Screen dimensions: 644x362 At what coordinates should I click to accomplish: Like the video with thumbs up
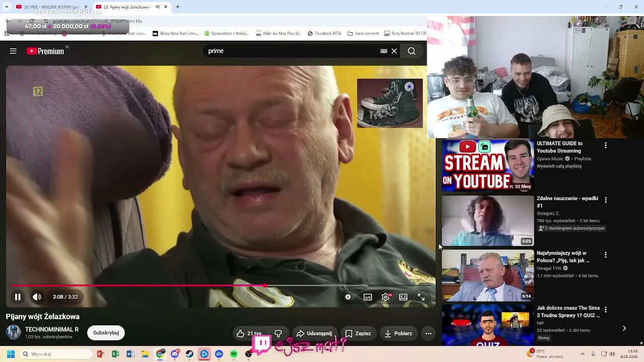click(x=249, y=333)
